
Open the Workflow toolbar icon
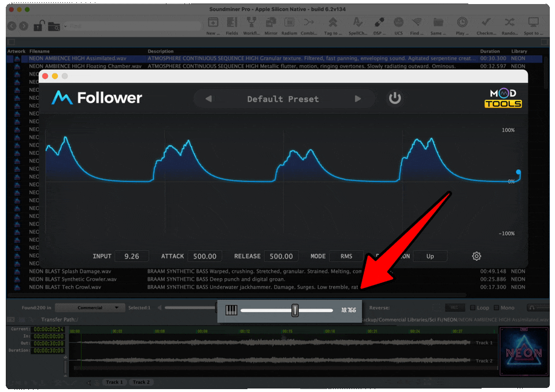(251, 23)
